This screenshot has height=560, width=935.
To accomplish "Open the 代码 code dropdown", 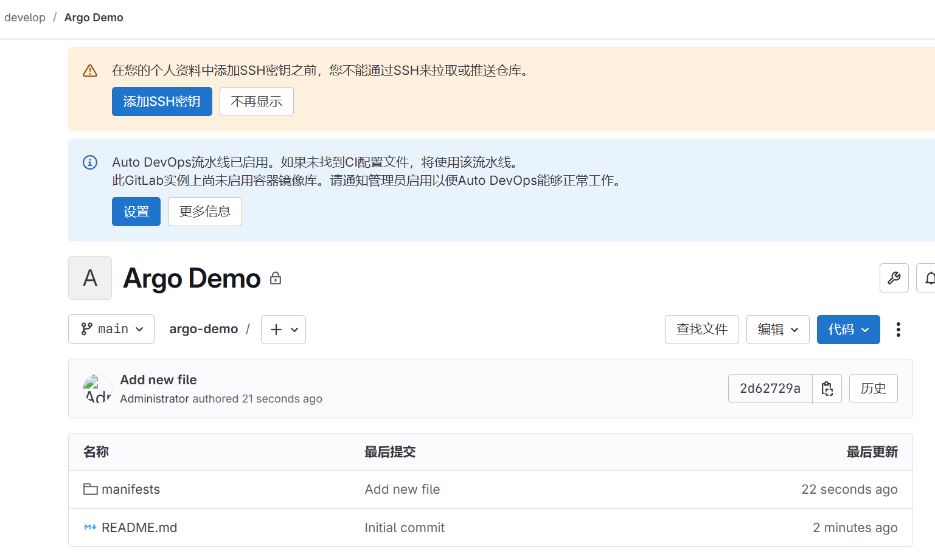I will click(x=848, y=330).
